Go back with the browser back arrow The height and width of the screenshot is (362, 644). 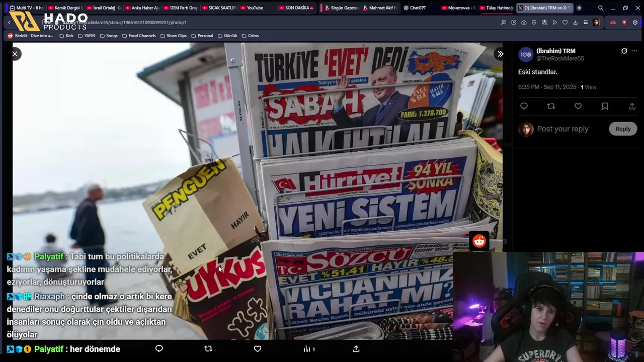click(9, 22)
